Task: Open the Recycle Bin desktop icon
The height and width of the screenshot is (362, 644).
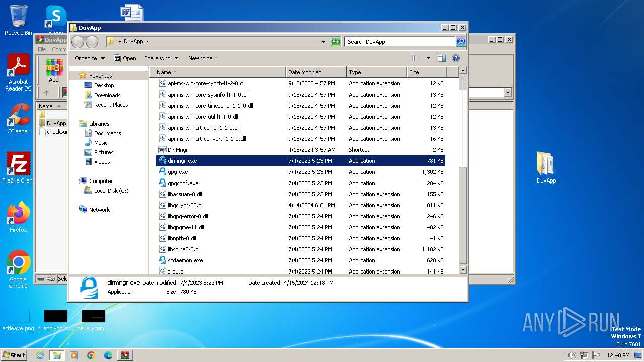Action: point(18,20)
